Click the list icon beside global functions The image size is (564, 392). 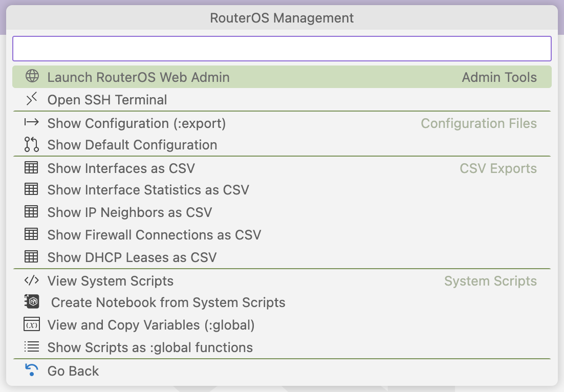[32, 347]
